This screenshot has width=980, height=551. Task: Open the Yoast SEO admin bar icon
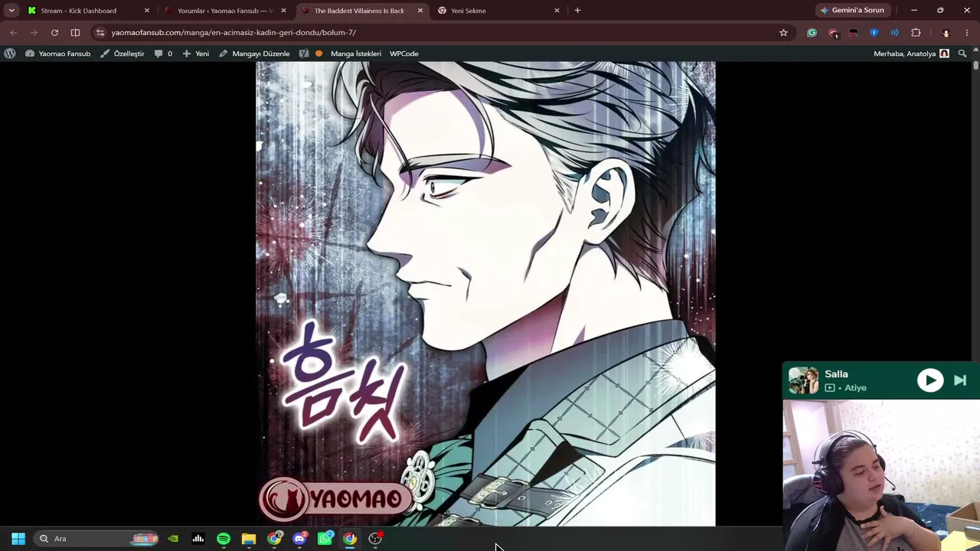pos(304,54)
